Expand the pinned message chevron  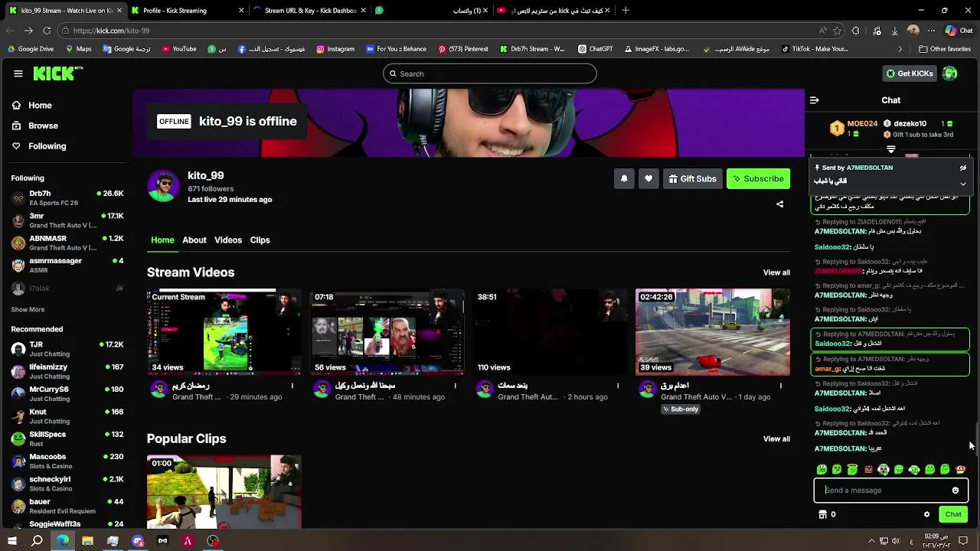coord(963,184)
